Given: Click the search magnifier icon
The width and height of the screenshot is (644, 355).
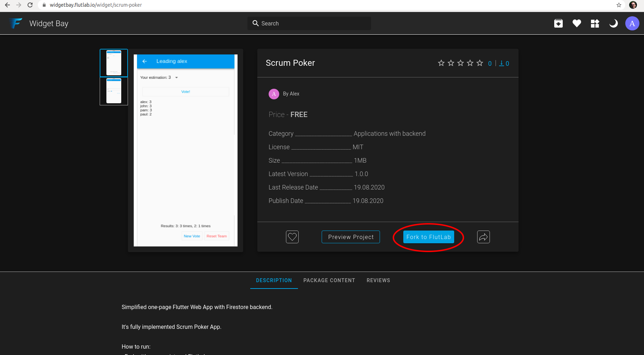Looking at the screenshot, I should point(256,23).
